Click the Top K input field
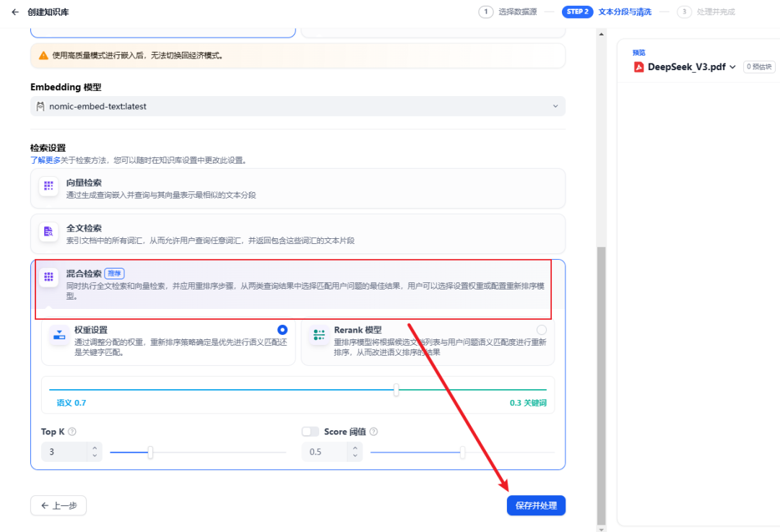 (x=64, y=451)
